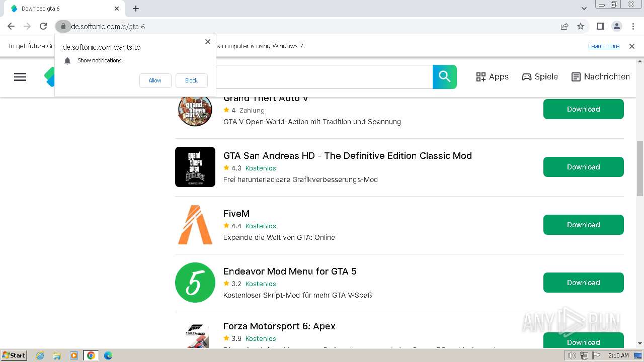Click the address bar URL
644x362 pixels.
[x=108, y=27]
